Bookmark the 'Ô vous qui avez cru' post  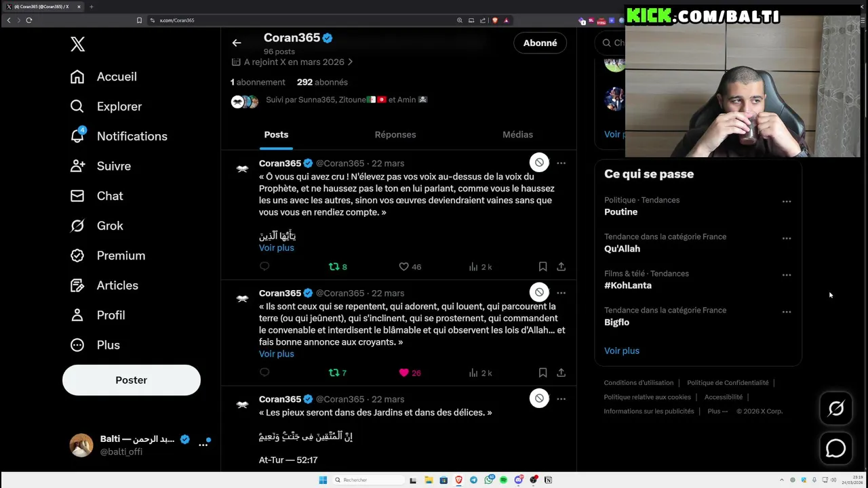pyautogui.click(x=542, y=266)
